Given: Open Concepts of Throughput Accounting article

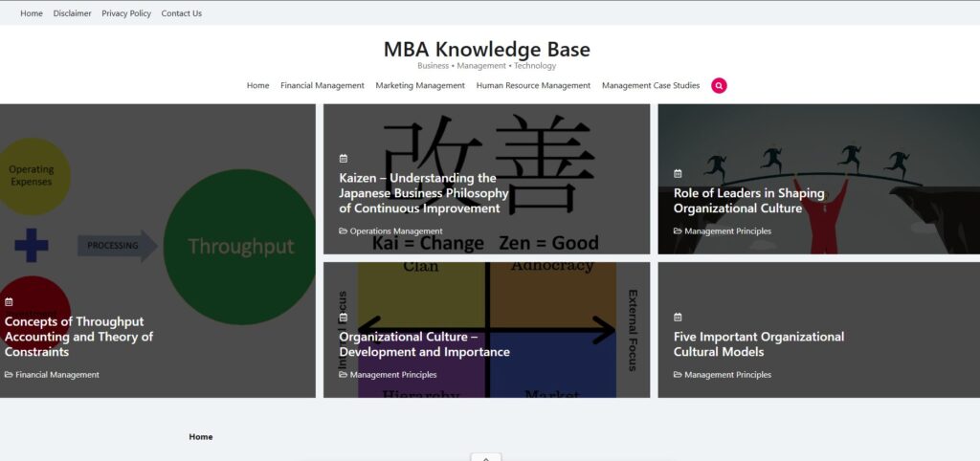Looking at the screenshot, I should pos(78,337).
